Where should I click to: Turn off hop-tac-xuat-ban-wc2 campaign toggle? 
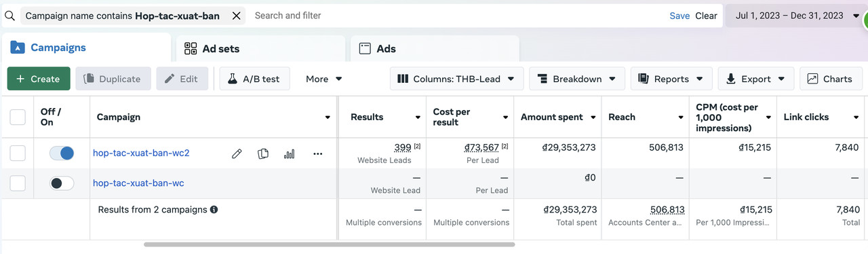pos(62,153)
